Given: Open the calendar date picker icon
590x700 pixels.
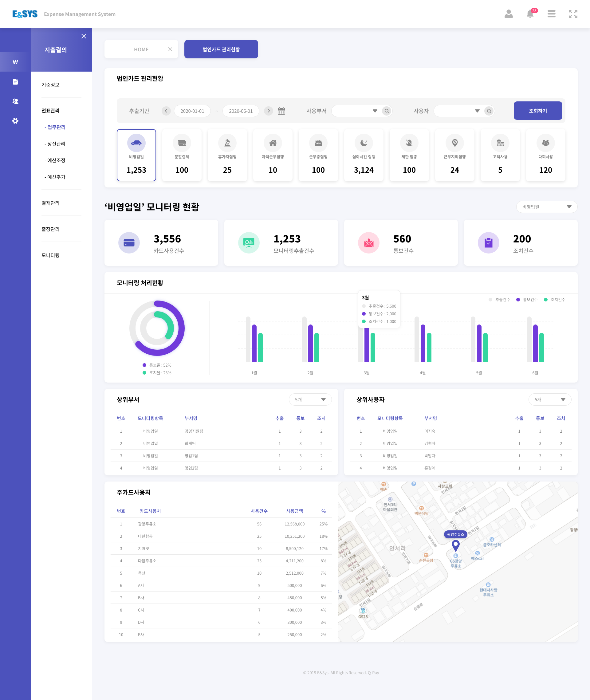Looking at the screenshot, I should coord(281,111).
